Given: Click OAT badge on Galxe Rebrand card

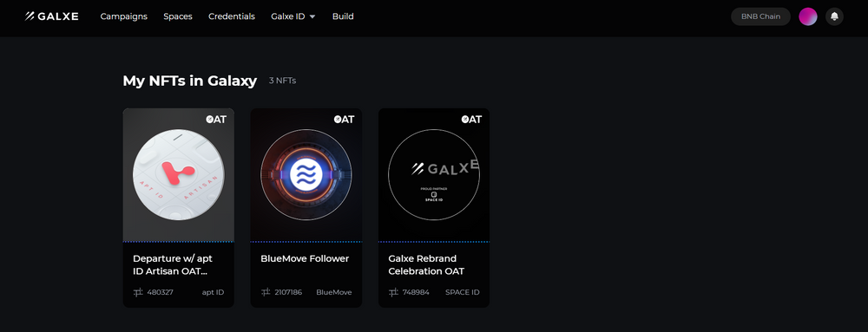Looking at the screenshot, I should [471, 120].
